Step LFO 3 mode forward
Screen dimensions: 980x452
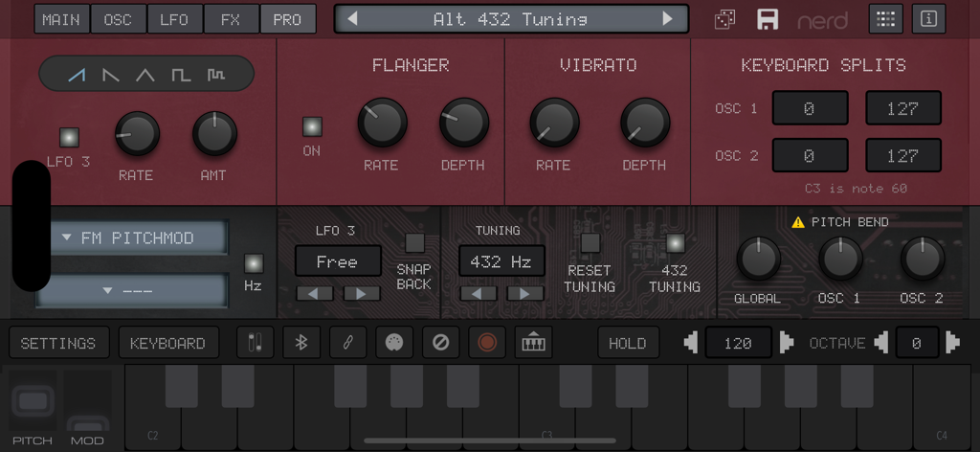coord(361,294)
